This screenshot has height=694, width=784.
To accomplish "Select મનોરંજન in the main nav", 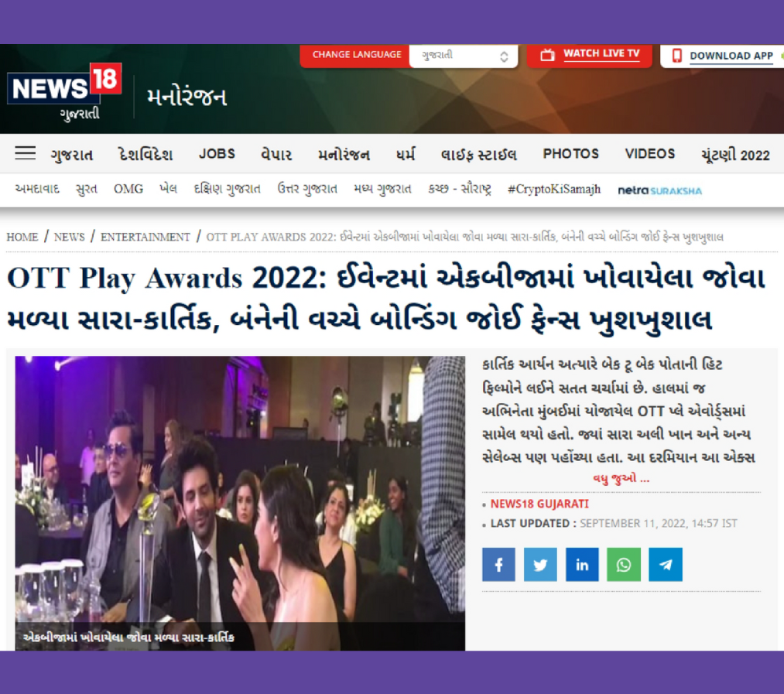I will [344, 154].
